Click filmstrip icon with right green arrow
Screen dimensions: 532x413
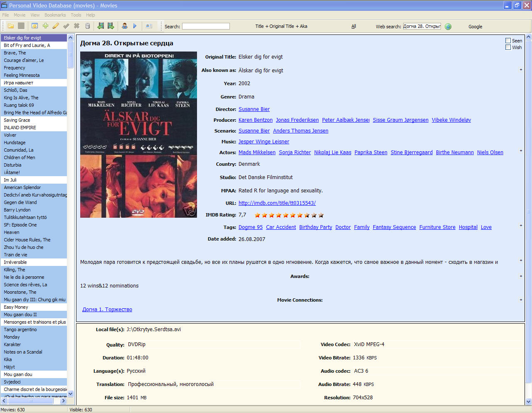[111, 26]
